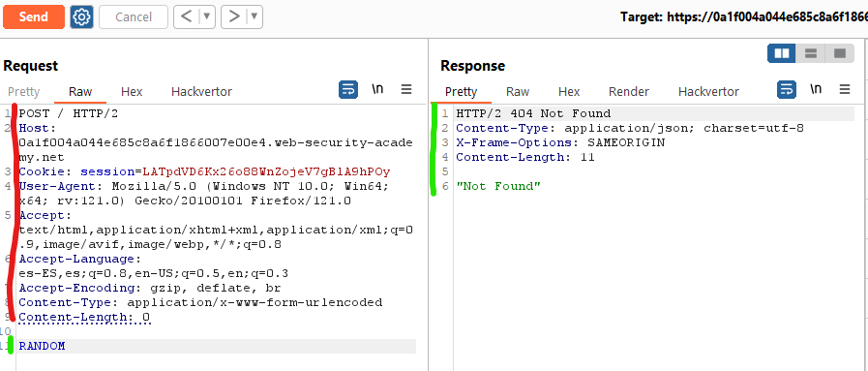Toggle non-printable \n characters in Request panel
This screenshot has height=371, width=868.
coord(377,88)
